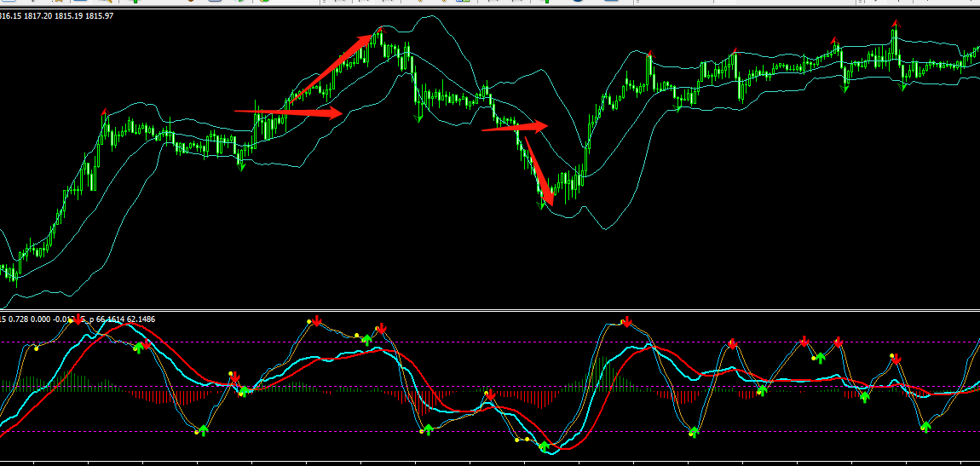
Task: Click the leftmost yellow dot in the indicator window
Action: 36,348
